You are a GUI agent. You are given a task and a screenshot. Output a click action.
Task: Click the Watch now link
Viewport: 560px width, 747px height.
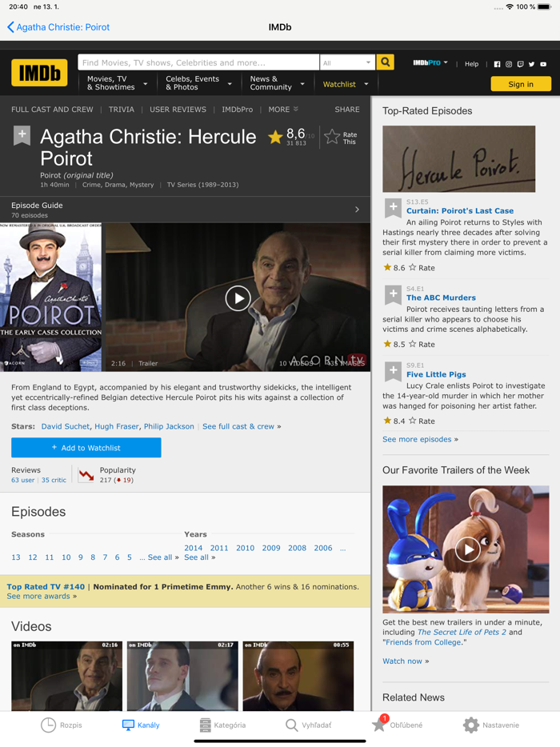point(402,661)
